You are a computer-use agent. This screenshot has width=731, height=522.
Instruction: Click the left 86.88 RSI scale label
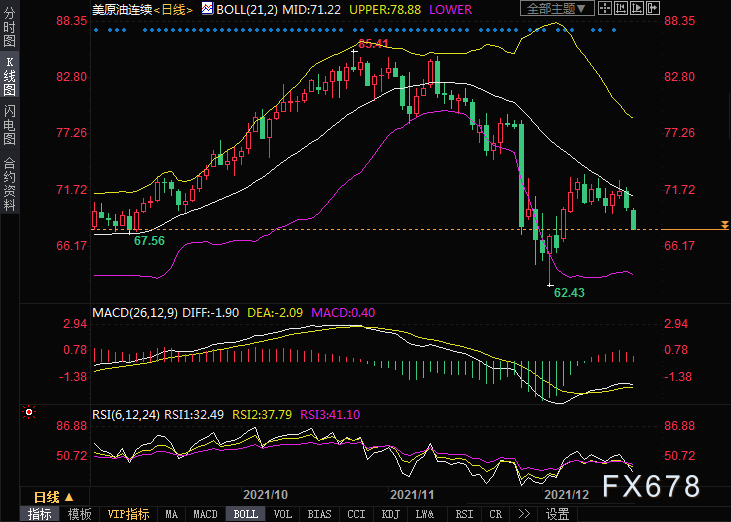(72, 426)
